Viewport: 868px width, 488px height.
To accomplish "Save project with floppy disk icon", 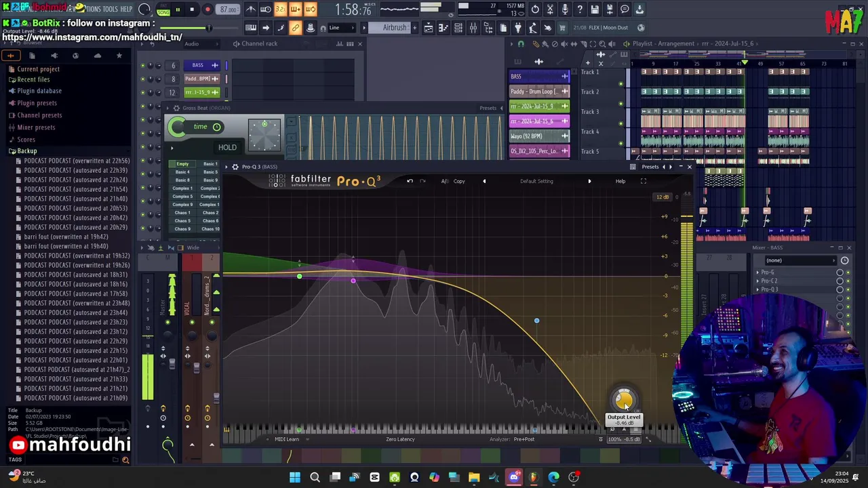I will click(595, 9).
